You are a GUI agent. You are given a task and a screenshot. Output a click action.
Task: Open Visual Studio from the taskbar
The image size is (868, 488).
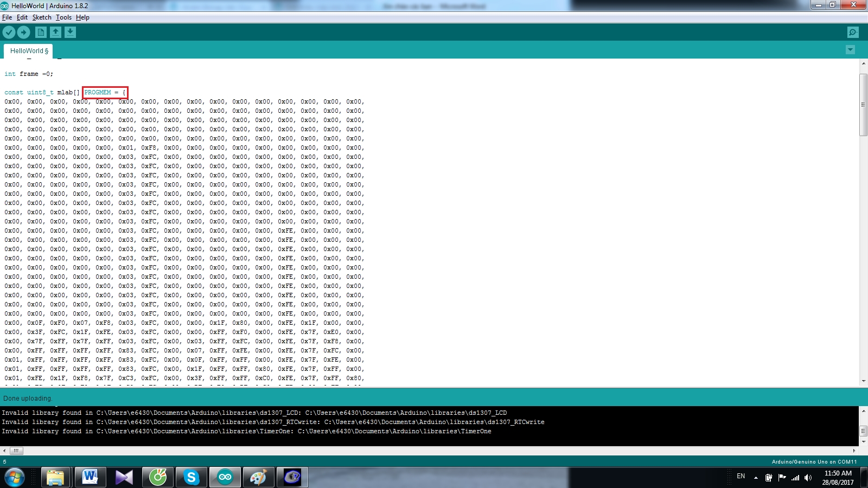click(x=124, y=478)
